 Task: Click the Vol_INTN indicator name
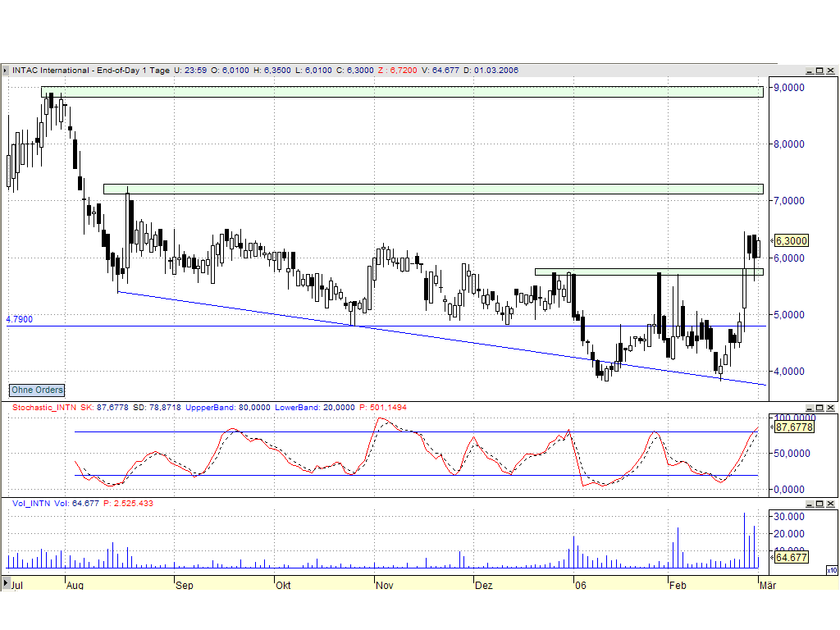coord(31,503)
